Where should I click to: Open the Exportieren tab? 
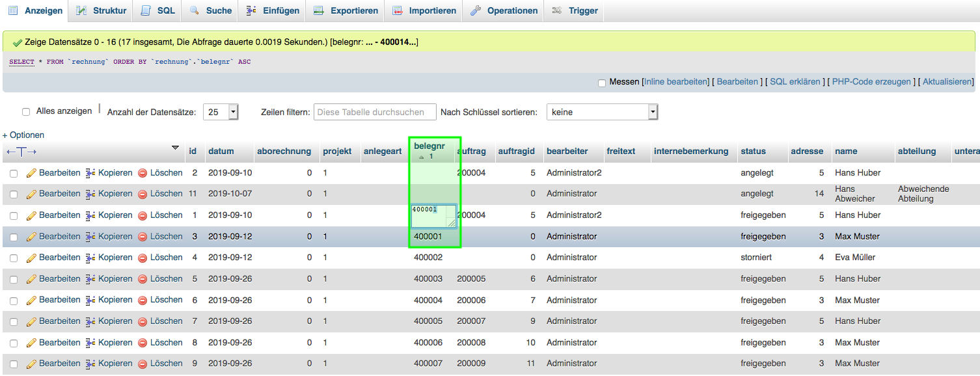346,10
